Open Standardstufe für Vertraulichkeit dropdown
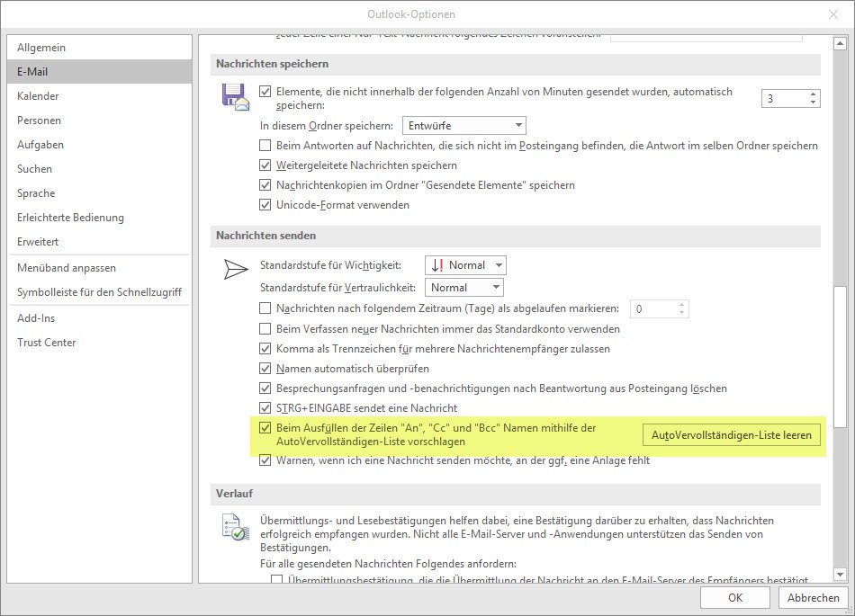The height and width of the screenshot is (616, 855). 464,288
